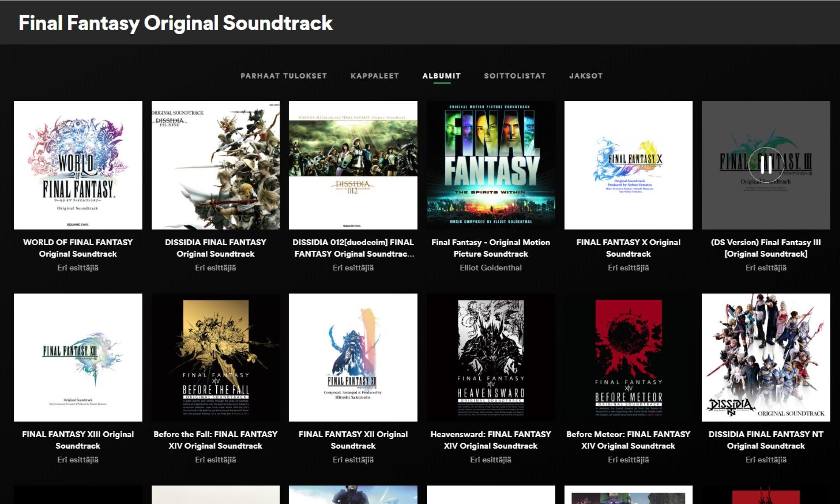Click the Final Fantasy Original Soundtrack heading
The width and height of the screenshot is (840, 504).
click(x=176, y=23)
